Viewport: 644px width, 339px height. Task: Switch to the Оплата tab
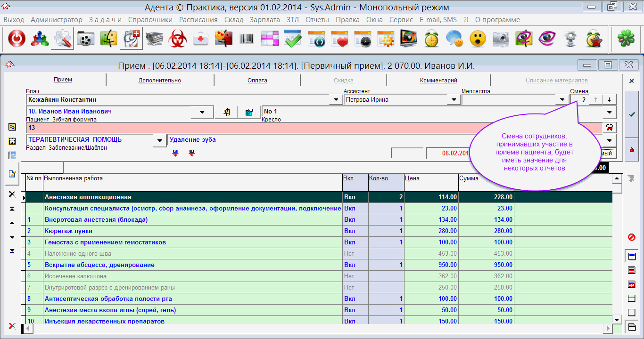tap(257, 81)
